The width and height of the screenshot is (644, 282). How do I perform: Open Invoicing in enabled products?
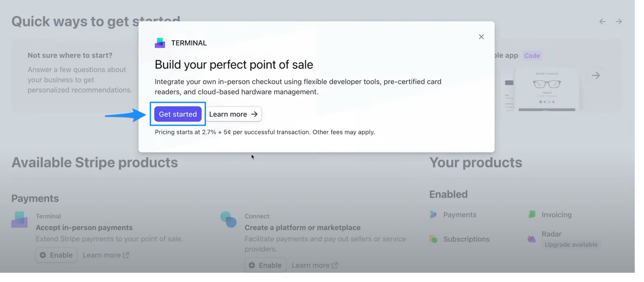point(556,214)
